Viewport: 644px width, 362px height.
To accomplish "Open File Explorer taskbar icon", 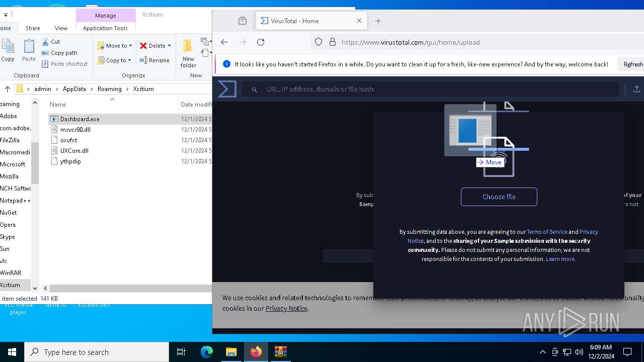I will pos(231,352).
